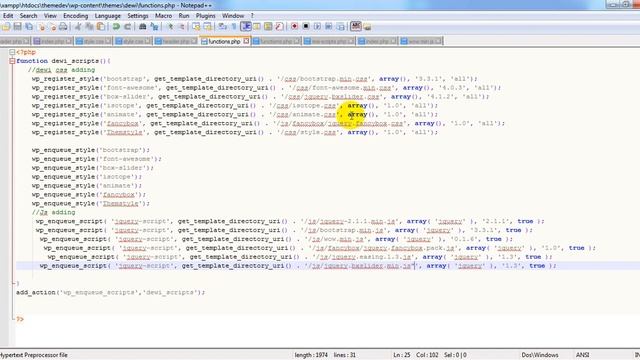Screen dimensions: 640x360
Task: Toggle Show All Characters icon
Action: coord(234,27)
